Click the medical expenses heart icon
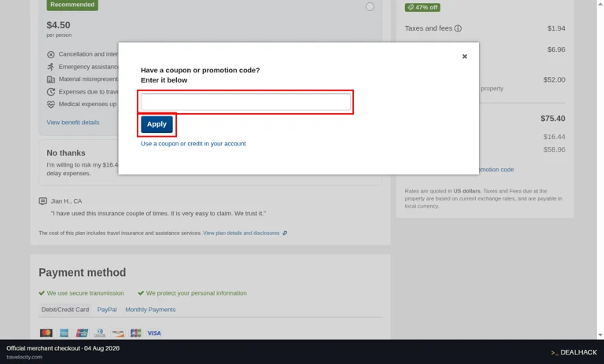The width and height of the screenshot is (604, 364). (51, 105)
